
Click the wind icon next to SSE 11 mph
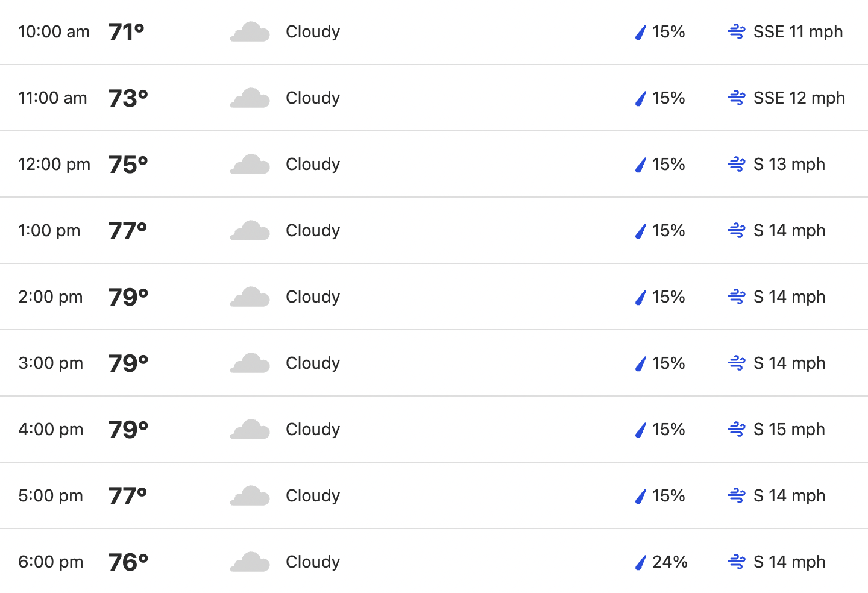[x=737, y=31]
